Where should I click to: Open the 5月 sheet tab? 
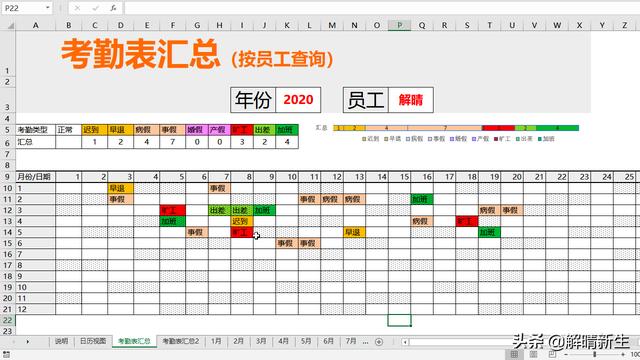[x=306, y=341]
